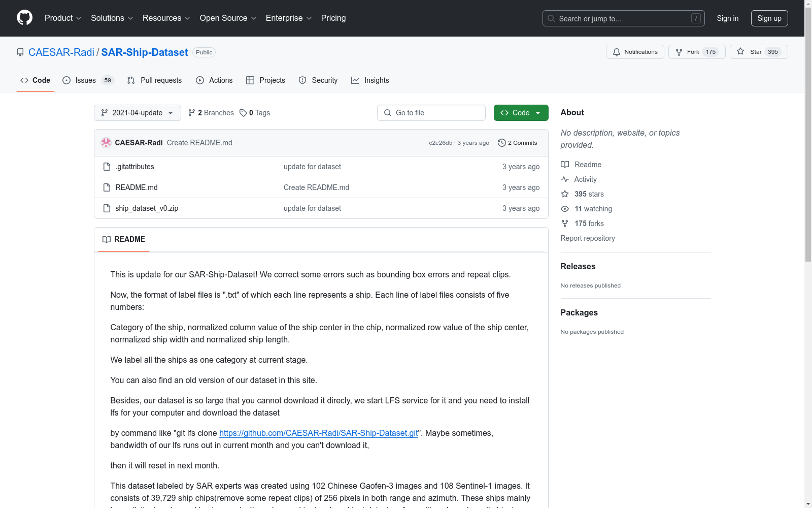Click the Star count 395
This screenshot has height=508, width=812.
773,52
